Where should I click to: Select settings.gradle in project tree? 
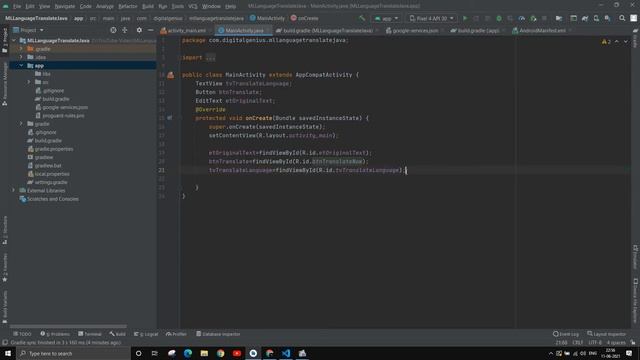coord(51,182)
